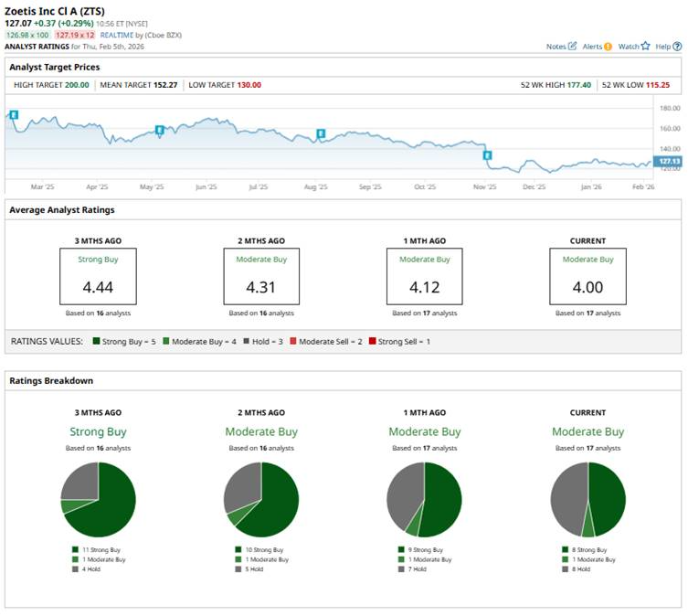Click the REALTIME label

click(x=117, y=35)
